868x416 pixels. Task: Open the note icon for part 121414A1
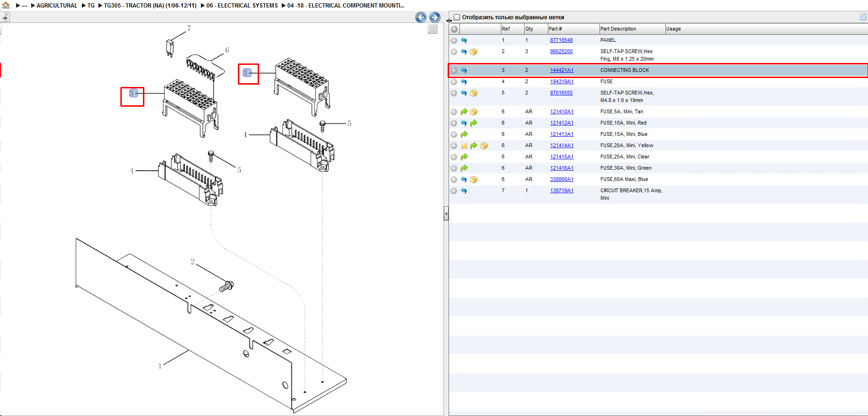click(x=464, y=146)
